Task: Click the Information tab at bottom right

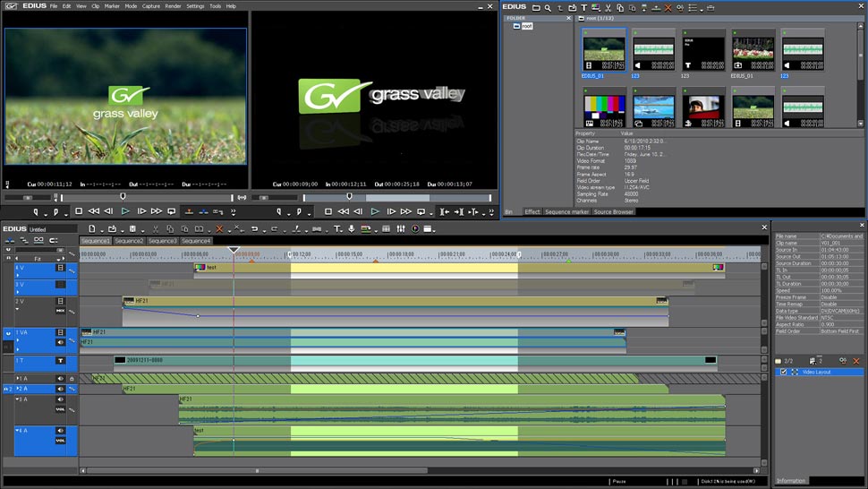Action: tap(790, 481)
